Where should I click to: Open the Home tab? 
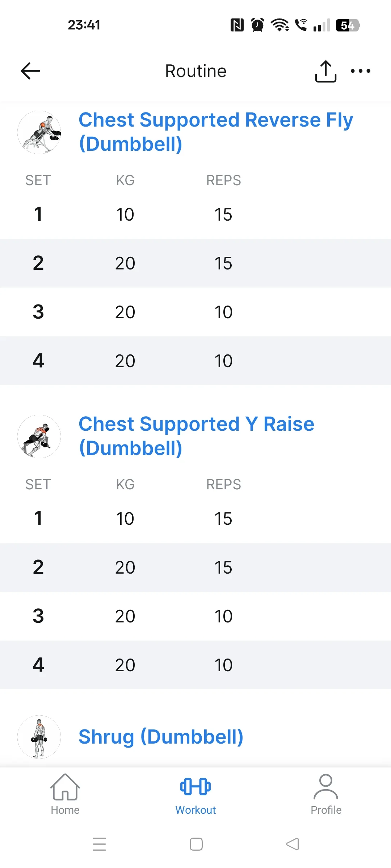pos(65,794)
